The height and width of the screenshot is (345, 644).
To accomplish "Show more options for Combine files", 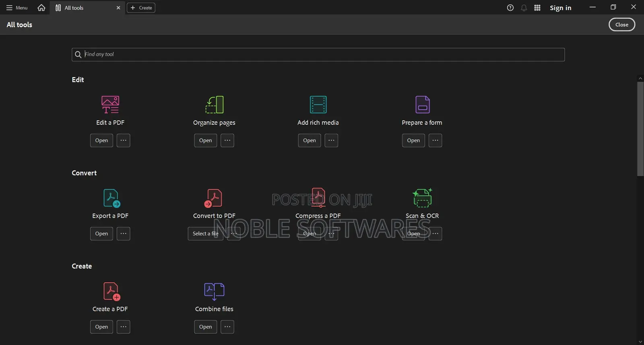I will (x=227, y=327).
